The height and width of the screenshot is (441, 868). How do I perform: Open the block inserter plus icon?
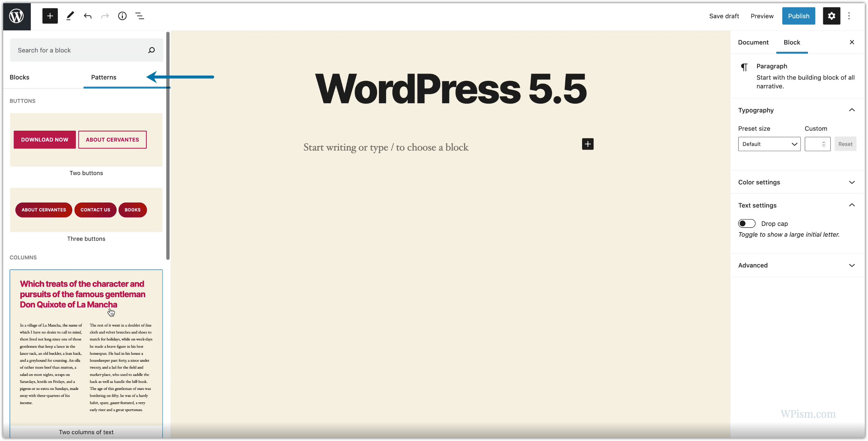tap(50, 16)
